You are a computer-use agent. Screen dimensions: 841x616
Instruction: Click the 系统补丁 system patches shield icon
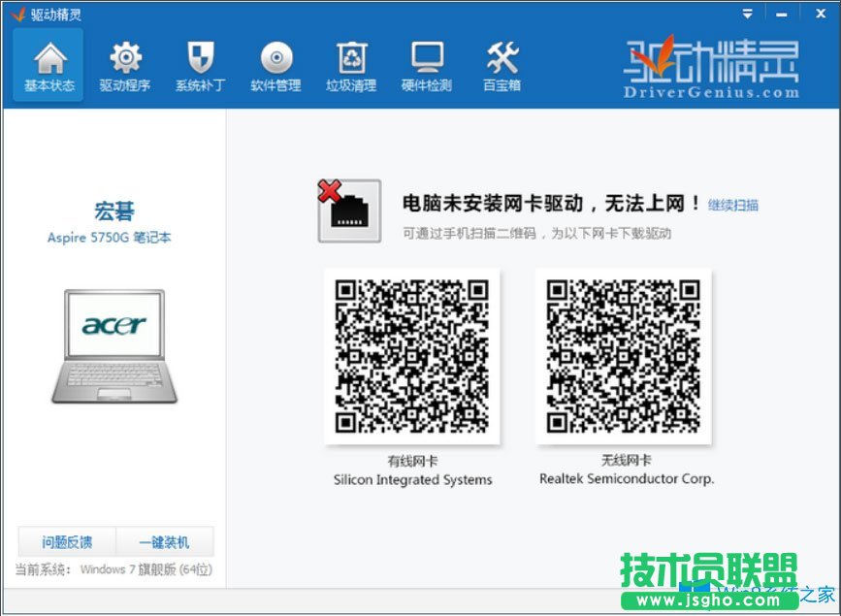199,63
